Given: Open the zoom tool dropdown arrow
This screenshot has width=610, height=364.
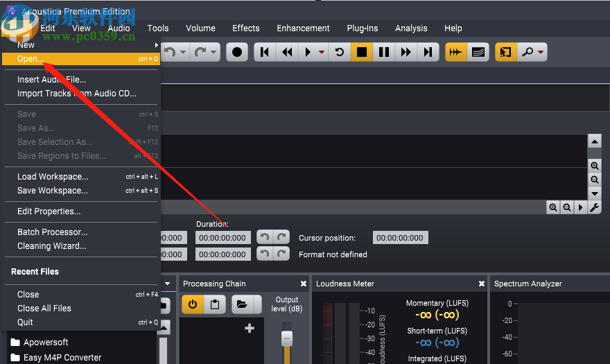Looking at the screenshot, I should coord(541,52).
